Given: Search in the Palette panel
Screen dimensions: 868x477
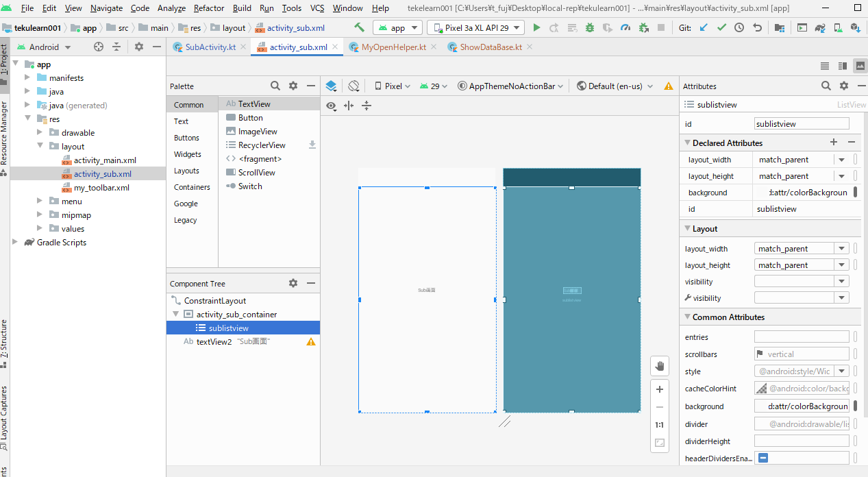Looking at the screenshot, I should point(275,86).
